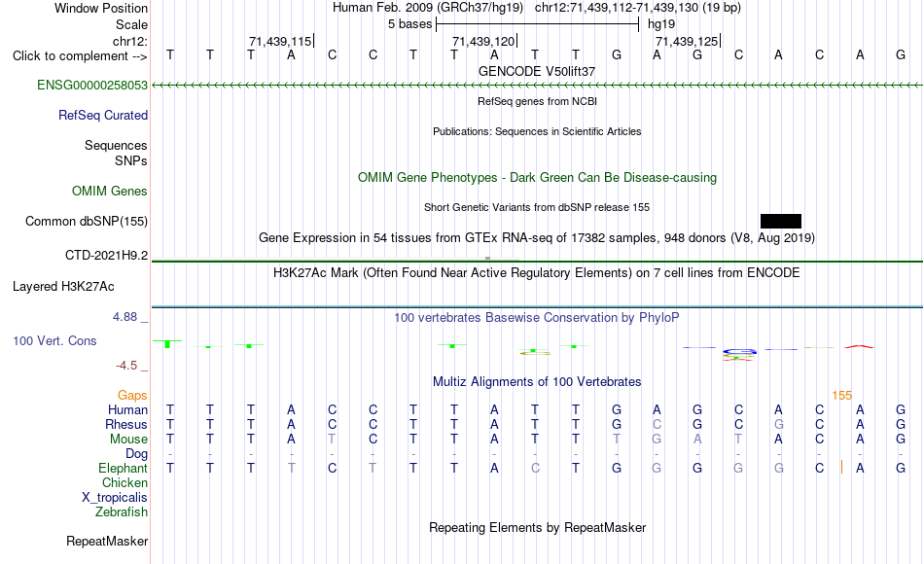Screen dimensions: 924x564
Task: Select the Rhesus alignment row label
Action: (x=126, y=425)
